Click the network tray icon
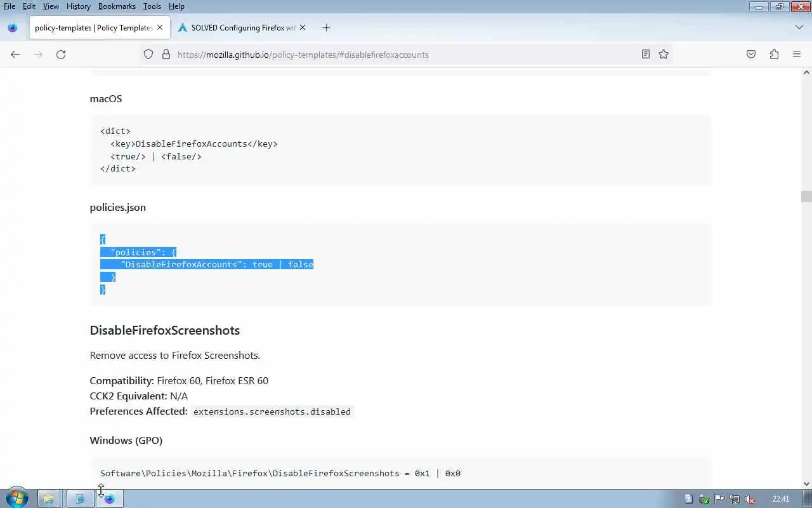812x508 pixels. pyautogui.click(x=735, y=499)
